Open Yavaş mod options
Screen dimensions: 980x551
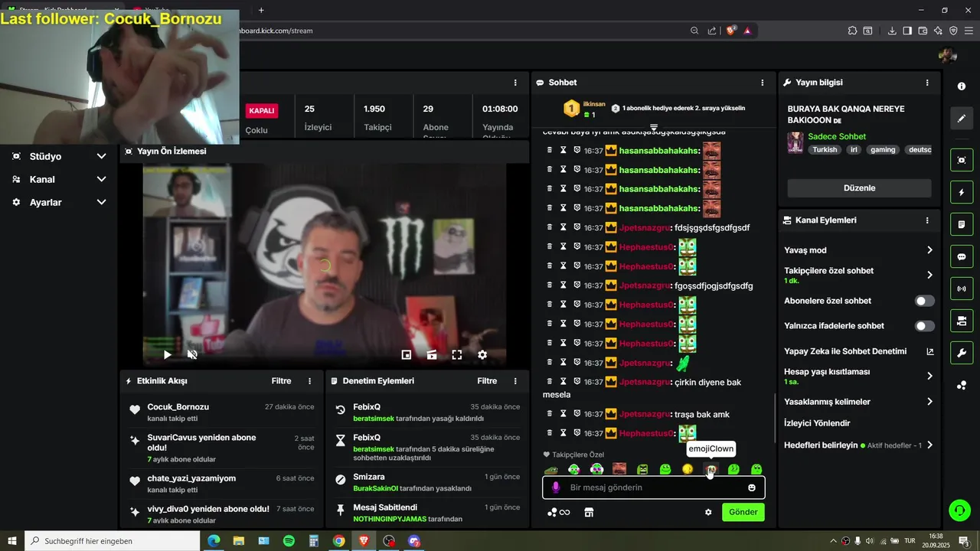click(859, 250)
